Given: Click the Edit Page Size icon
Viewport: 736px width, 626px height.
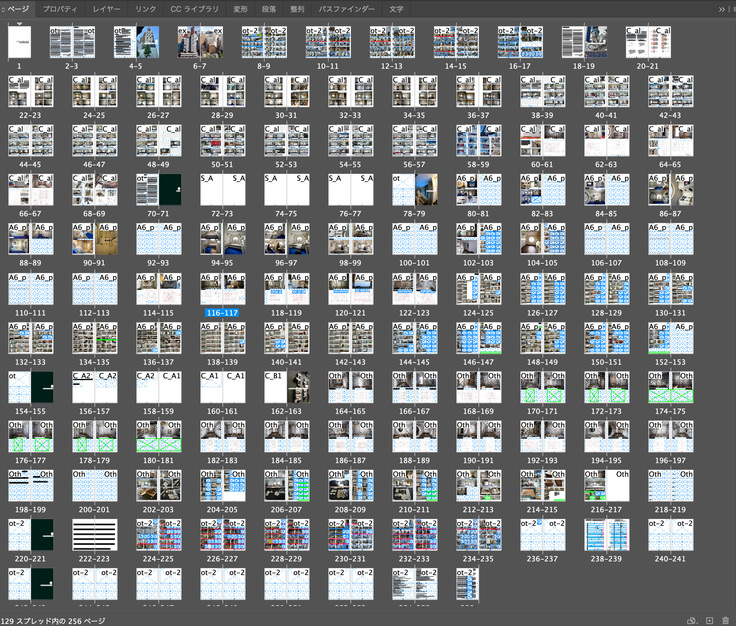Looking at the screenshot, I should click(691, 620).
